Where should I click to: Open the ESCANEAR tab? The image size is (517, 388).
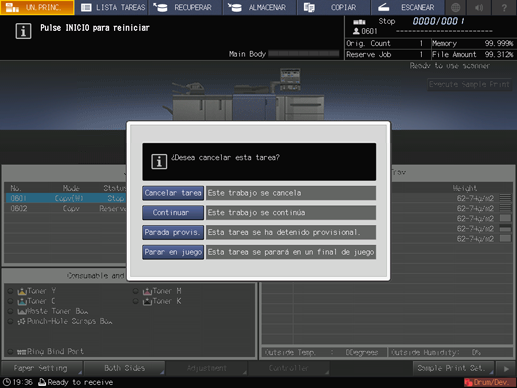[x=407, y=7]
